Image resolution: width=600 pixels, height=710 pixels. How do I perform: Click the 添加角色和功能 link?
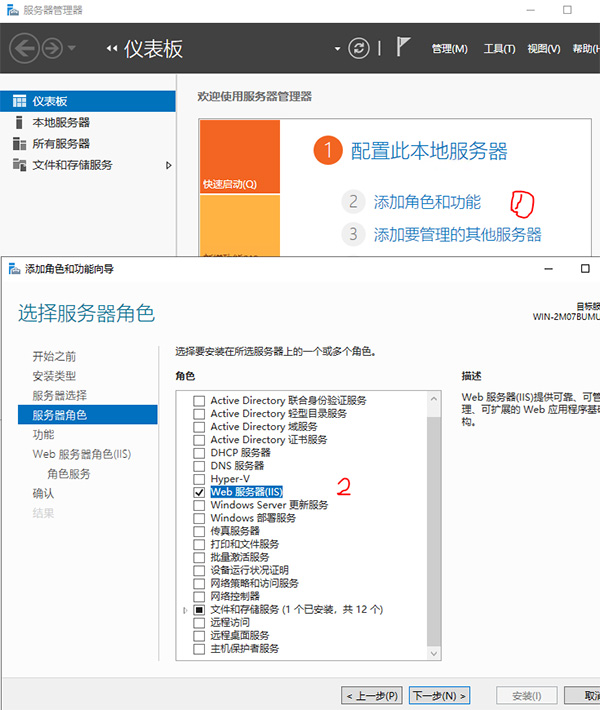427,202
